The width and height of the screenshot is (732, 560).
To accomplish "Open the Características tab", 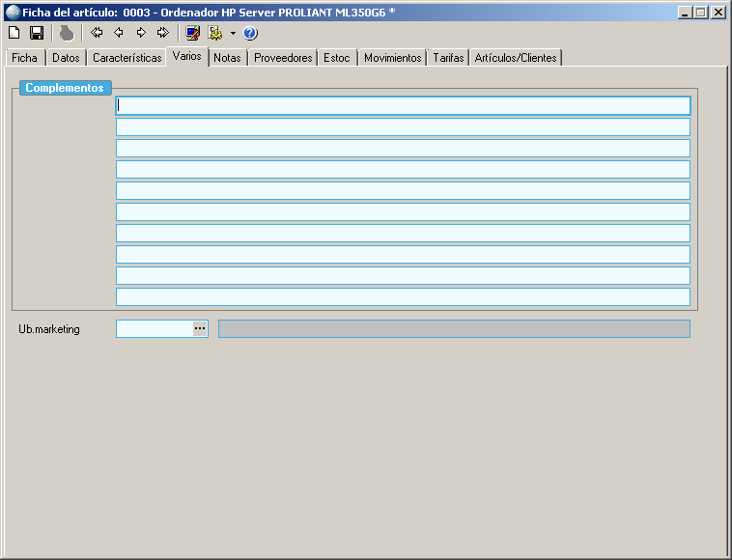I will pyautogui.click(x=127, y=58).
